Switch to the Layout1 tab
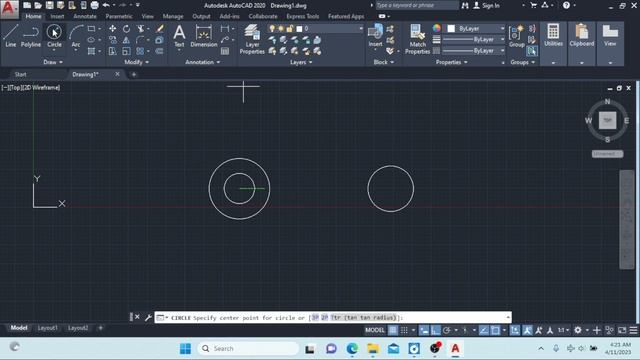 pyautogui.click(x=47, y=328)
